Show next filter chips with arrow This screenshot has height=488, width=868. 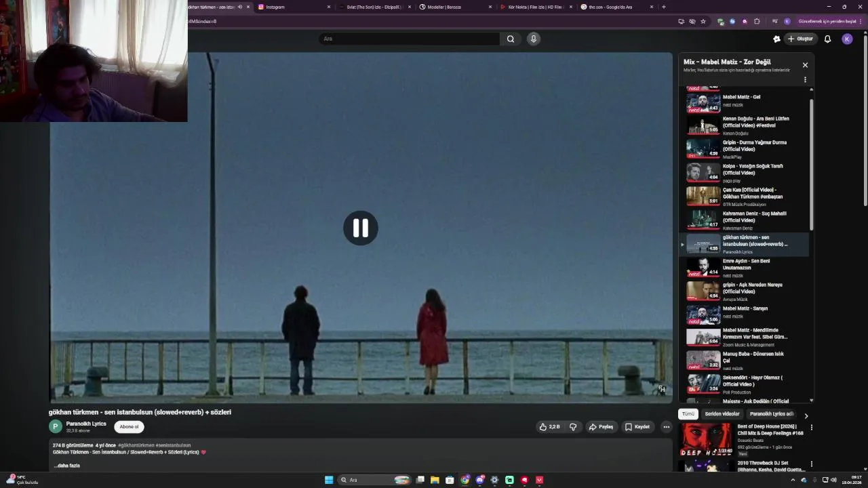tap(806, 415)
